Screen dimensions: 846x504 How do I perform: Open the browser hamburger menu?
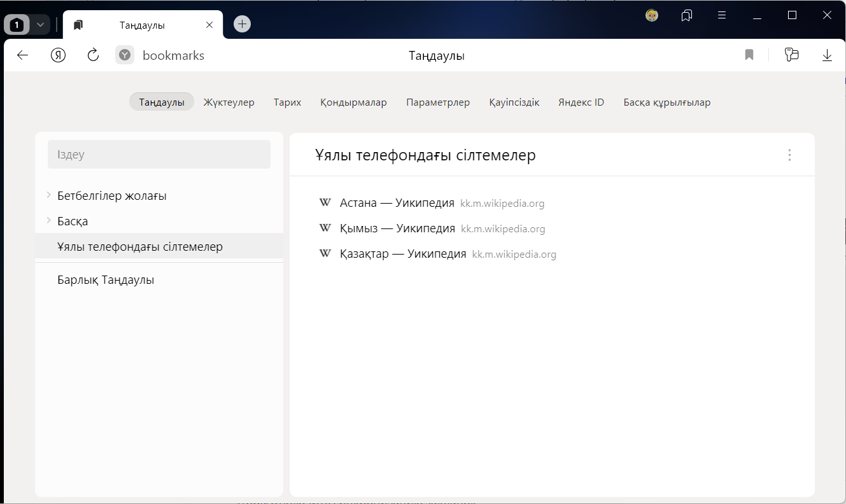point(722,15)
